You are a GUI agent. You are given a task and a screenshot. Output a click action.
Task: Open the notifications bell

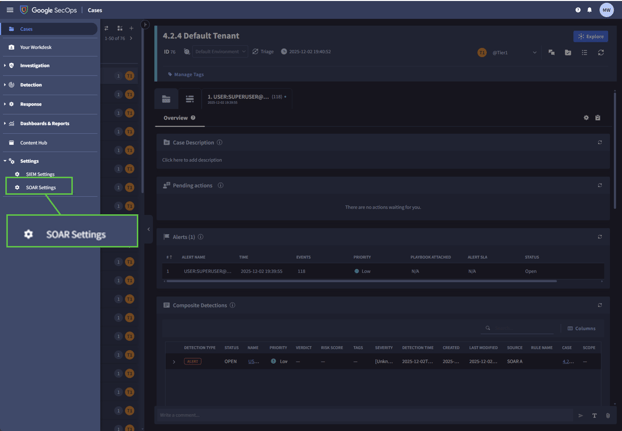coord(590,10)
